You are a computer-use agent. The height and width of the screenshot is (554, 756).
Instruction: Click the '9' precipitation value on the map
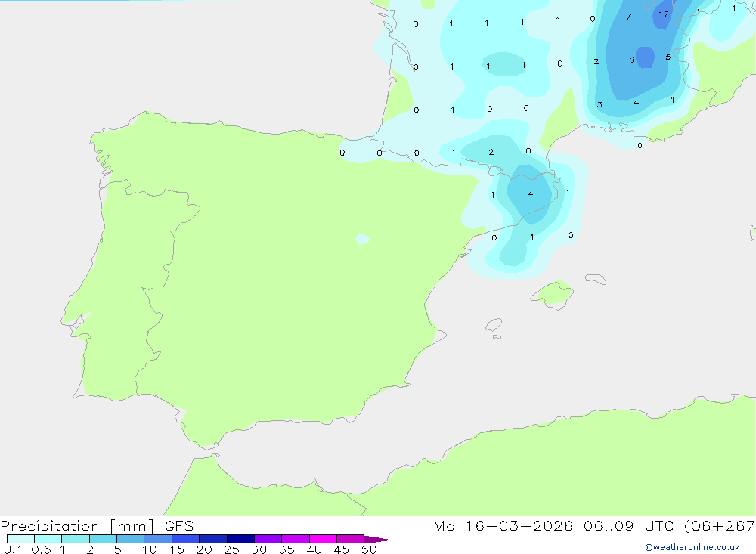(631, 60)
